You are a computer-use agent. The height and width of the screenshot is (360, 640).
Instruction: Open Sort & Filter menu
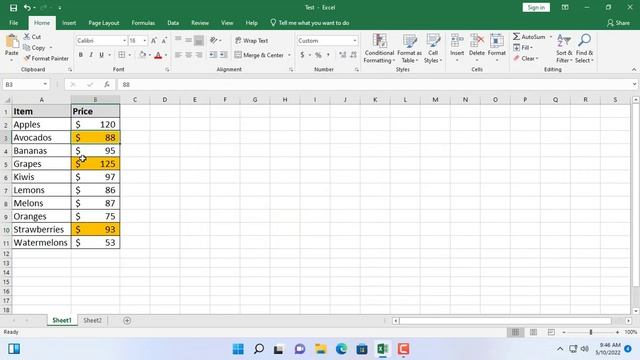pos(564,48)
